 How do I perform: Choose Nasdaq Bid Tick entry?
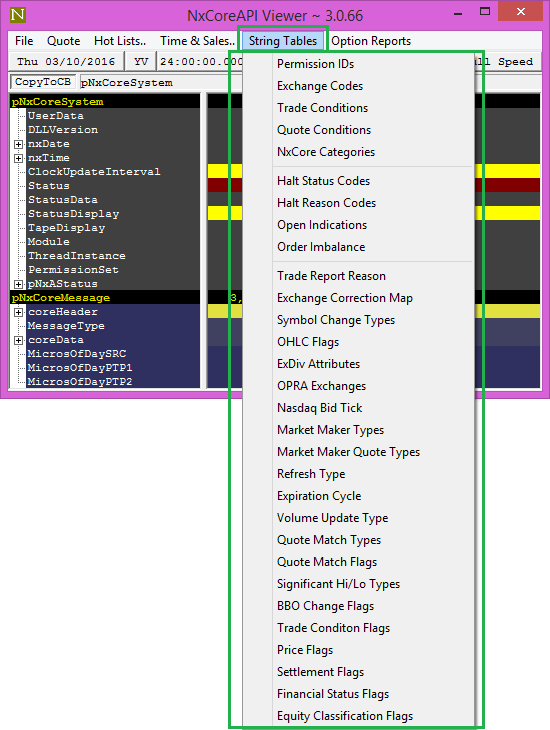pyautogui.click(x=319, y=408)
